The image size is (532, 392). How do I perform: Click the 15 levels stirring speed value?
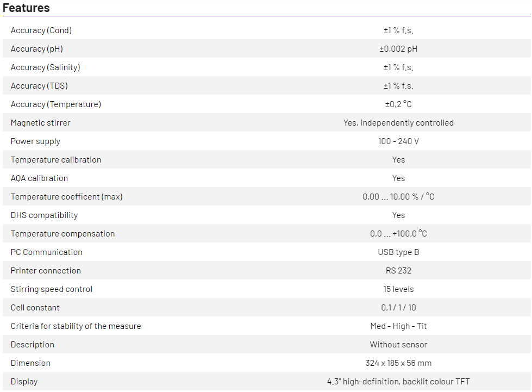coord(398,289)
